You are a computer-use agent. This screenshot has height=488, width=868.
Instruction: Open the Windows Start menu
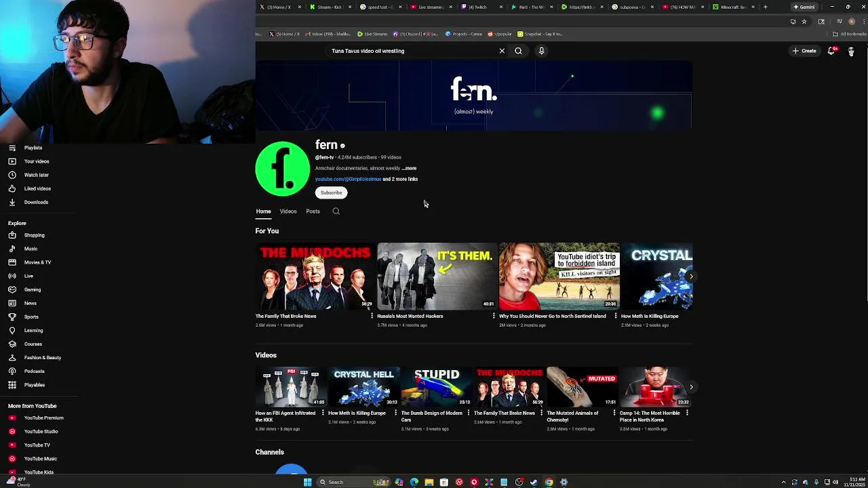(x=307, y=482)
